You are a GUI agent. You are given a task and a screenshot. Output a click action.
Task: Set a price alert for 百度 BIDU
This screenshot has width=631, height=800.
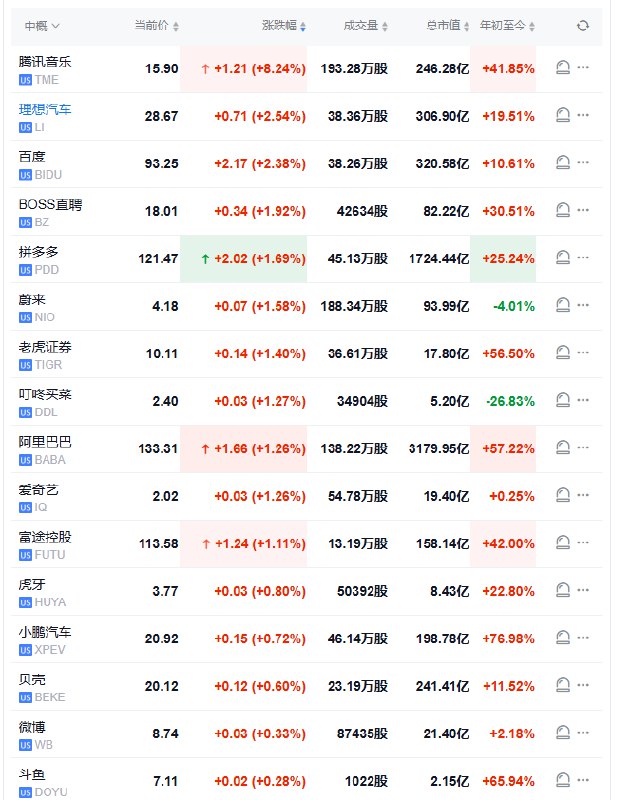pos(563,163)
